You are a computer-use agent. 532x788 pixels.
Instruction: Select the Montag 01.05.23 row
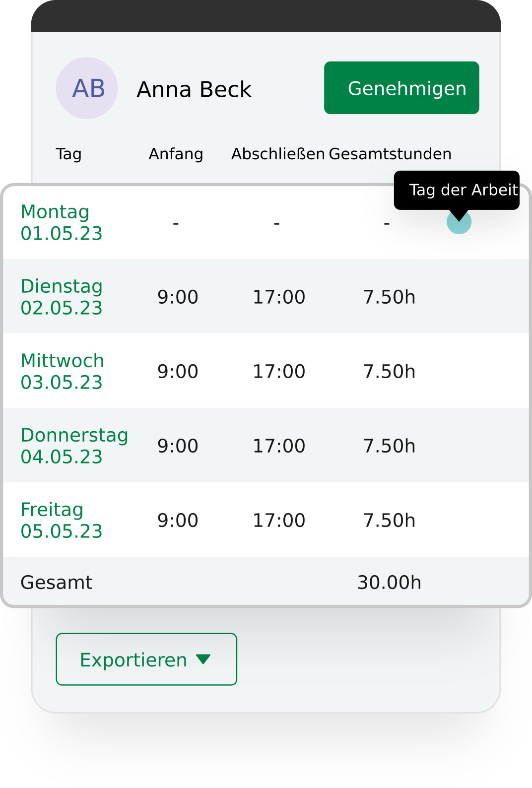(x=62, y=222)
